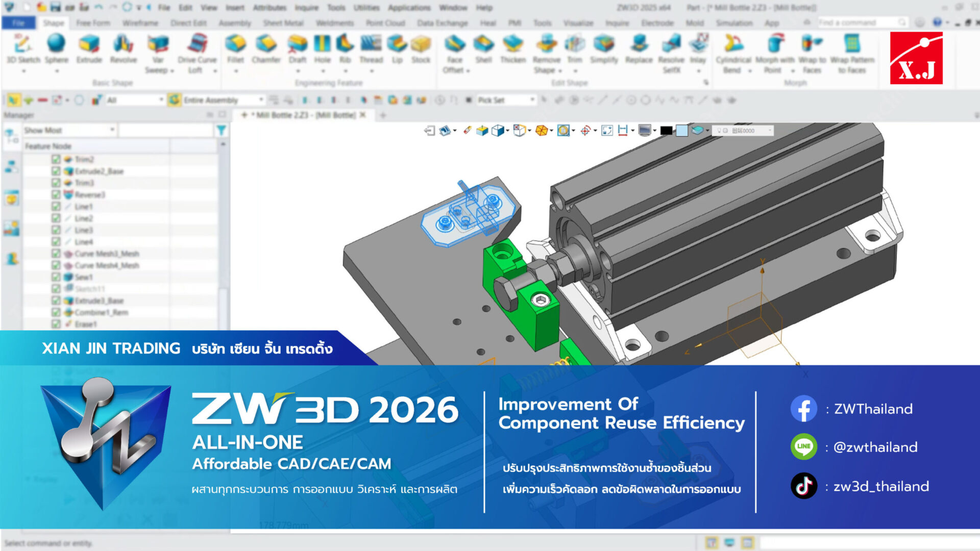
Task: Expand the Entire Assembly combo box
Action: (x=260, y=100)
